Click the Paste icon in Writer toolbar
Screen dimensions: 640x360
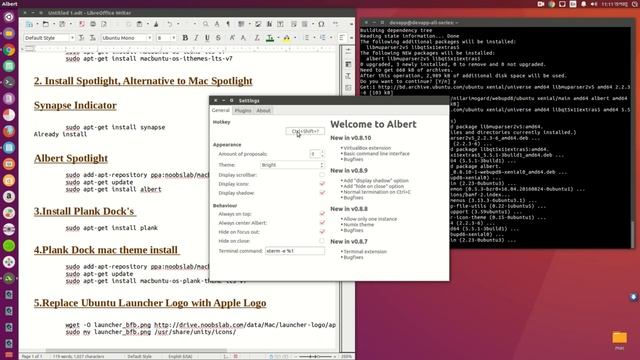pyautogui.click(x=140, y=24)
